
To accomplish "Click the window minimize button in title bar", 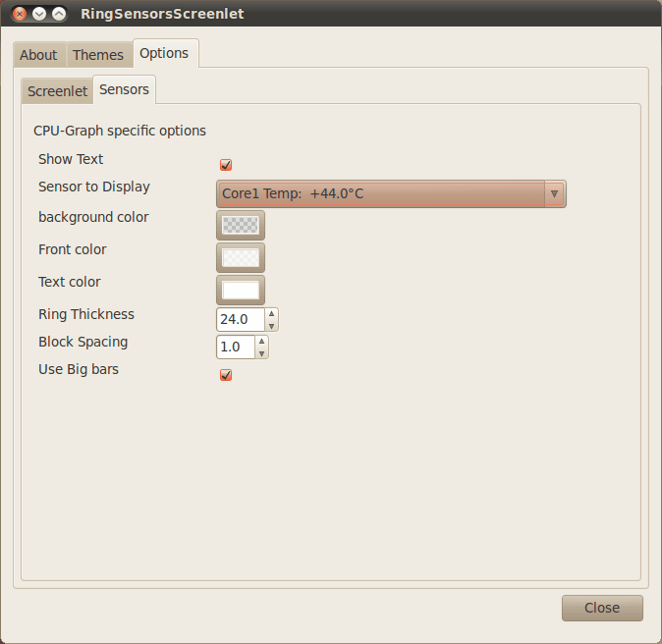I will click(39, 14).
